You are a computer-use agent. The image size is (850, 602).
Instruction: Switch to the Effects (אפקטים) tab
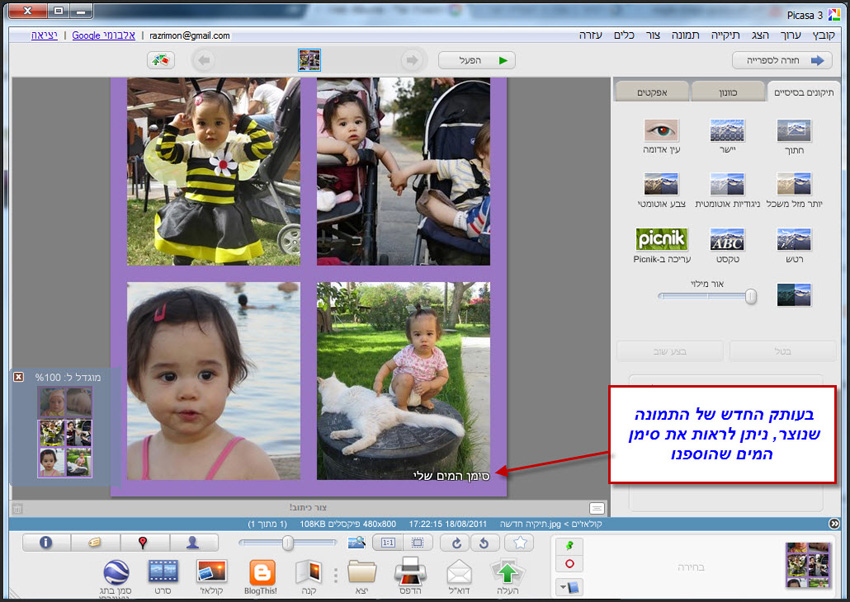coord(652,92)
